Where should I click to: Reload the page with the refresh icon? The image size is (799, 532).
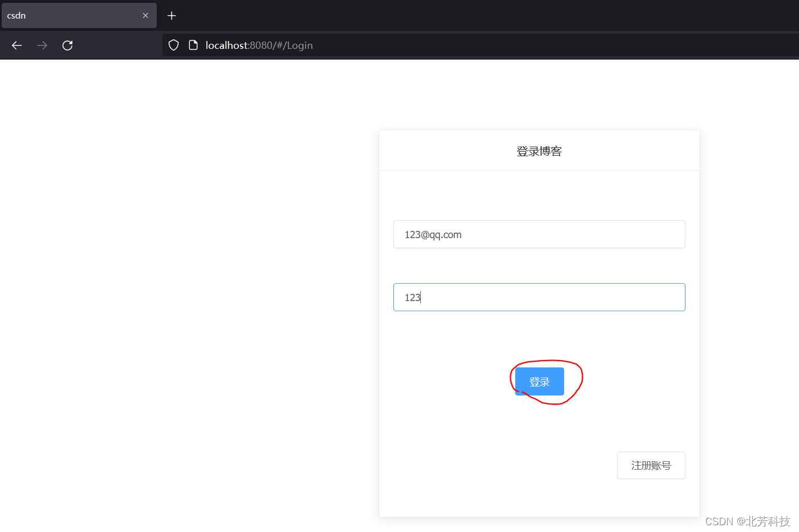(x=67, y=46)
